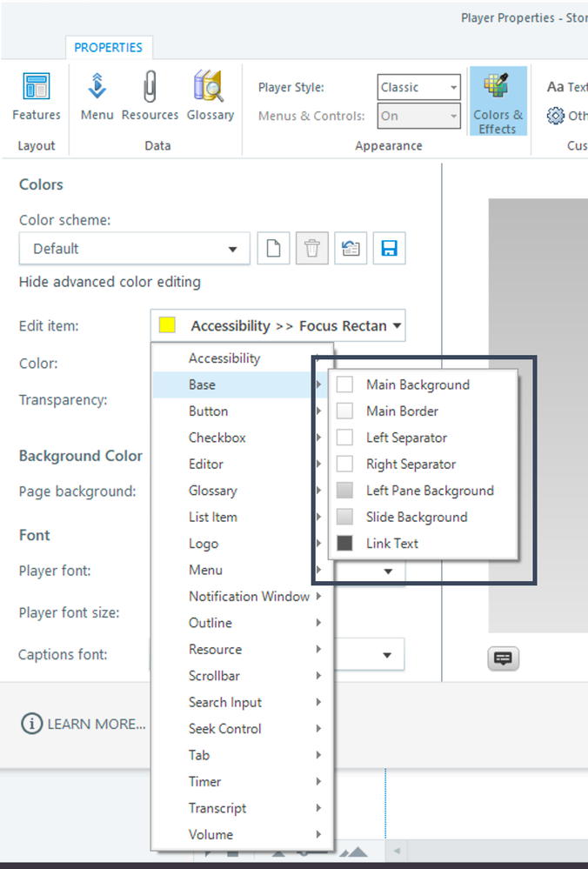
Task: Open the Menu data icon
Action: [97, 97]
